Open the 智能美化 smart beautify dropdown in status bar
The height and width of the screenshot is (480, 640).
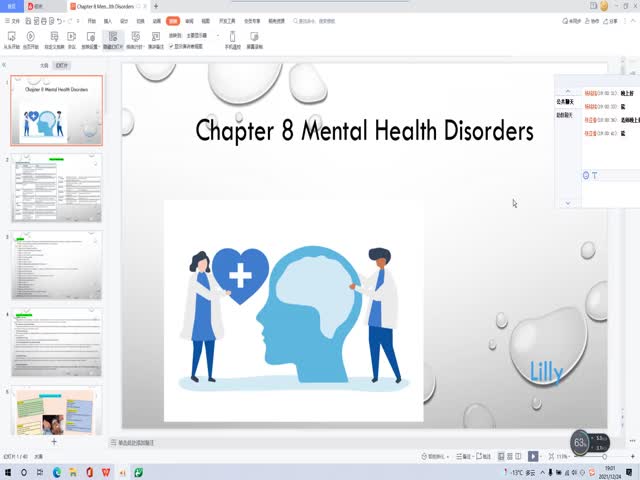pyautogui.click(x=435, y=456)
